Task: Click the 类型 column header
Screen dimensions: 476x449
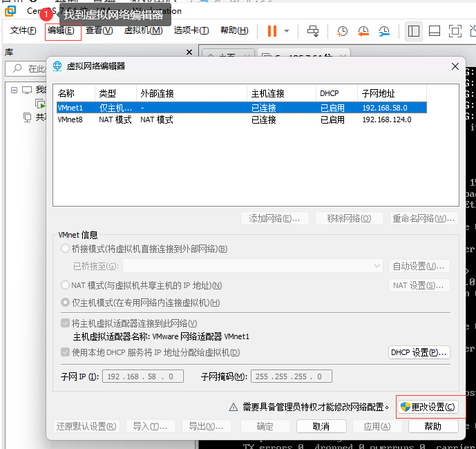Action: 115,93
